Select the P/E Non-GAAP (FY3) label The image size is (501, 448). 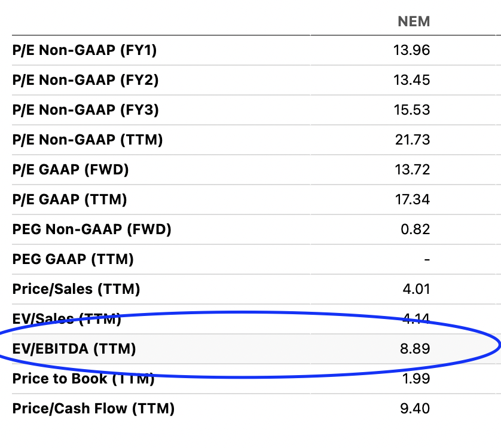click(x=85, y=110)
